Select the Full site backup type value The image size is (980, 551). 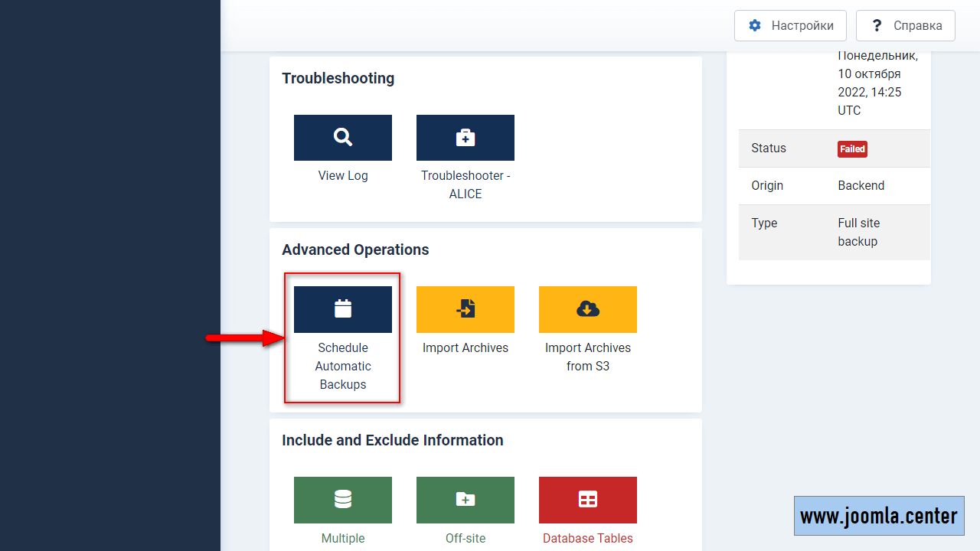click(859, 232)
